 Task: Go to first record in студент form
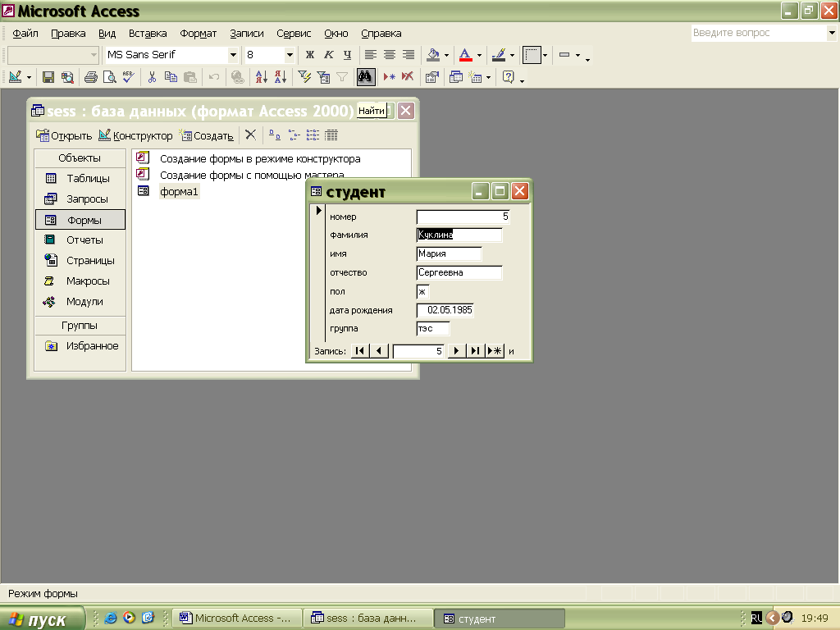(x=360, y=351)
